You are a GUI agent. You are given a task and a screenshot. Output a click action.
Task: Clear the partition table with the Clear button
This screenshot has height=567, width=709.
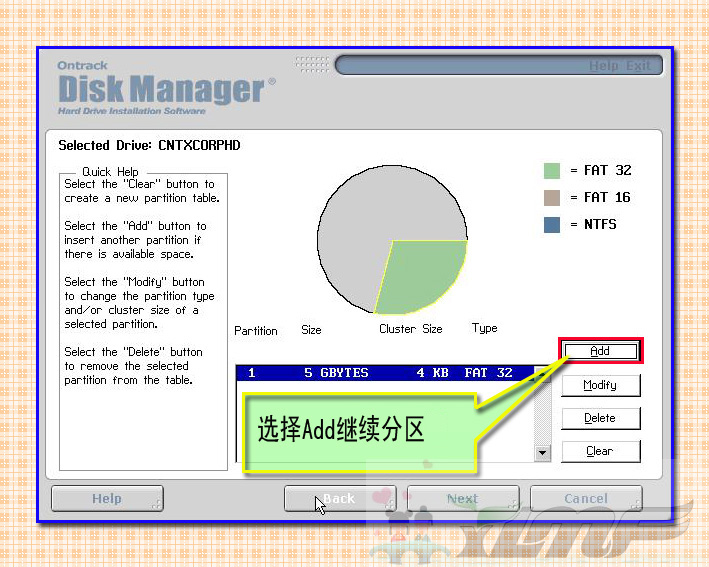[x=600, y=451]
